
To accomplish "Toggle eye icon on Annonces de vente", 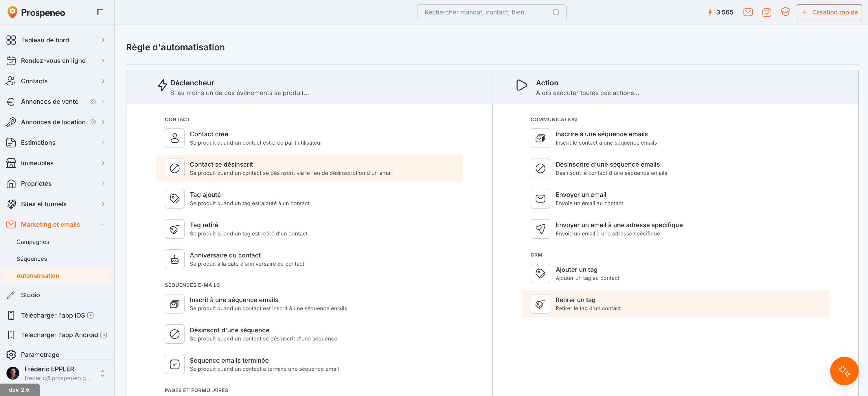I will point(93,102).
